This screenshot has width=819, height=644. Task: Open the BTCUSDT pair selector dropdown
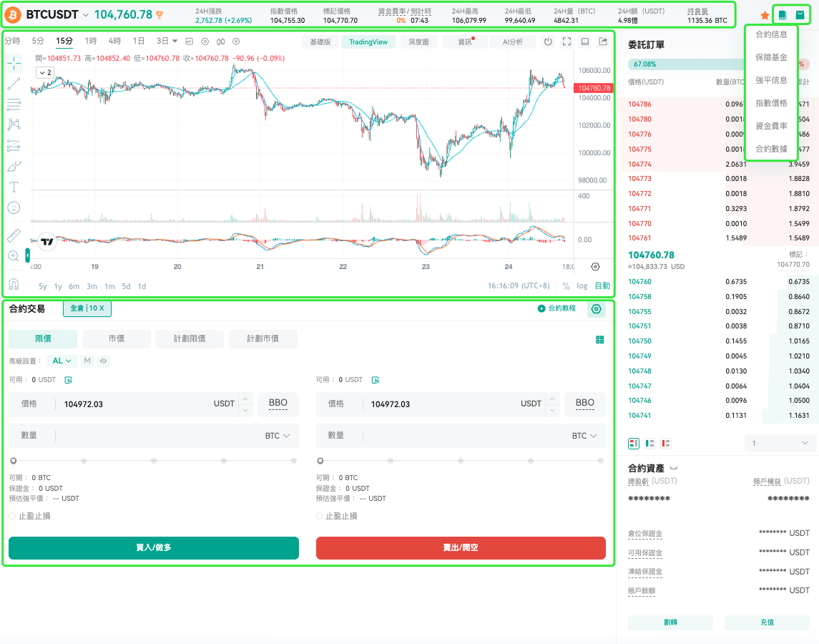[x=86, y=15]
